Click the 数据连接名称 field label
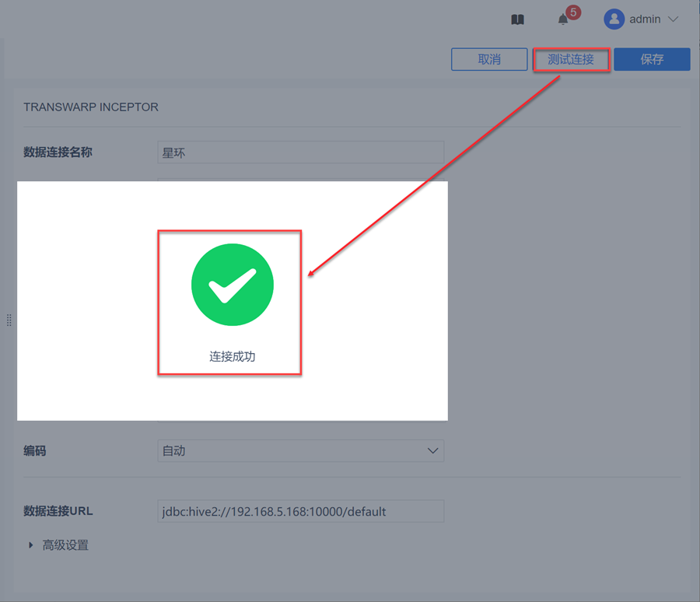Image resolution: width=700 pixels, height=602 pixels. point(58,152)
